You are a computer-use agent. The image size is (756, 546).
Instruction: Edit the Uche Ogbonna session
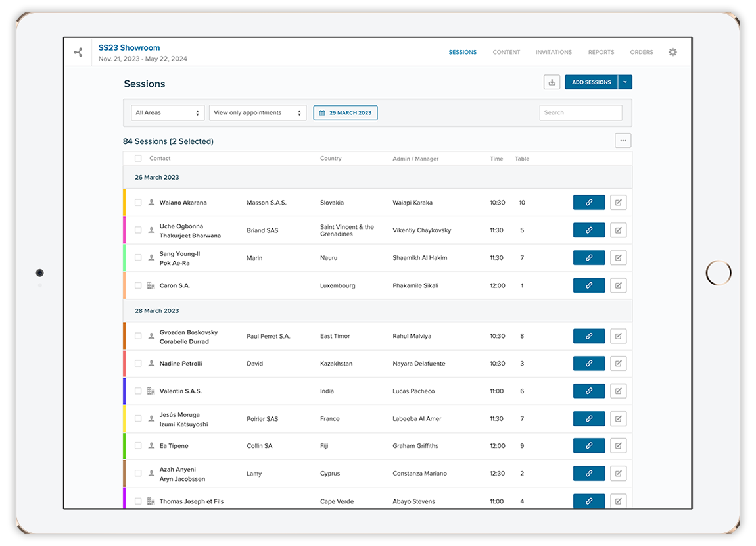tap(618, 230)
